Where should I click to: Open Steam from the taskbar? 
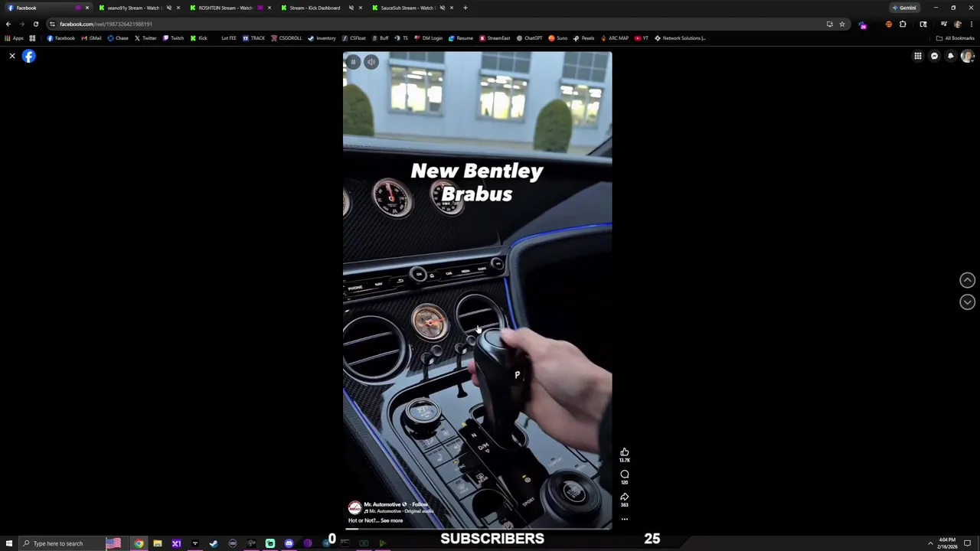pyautogui.click(x=214, y=543)
